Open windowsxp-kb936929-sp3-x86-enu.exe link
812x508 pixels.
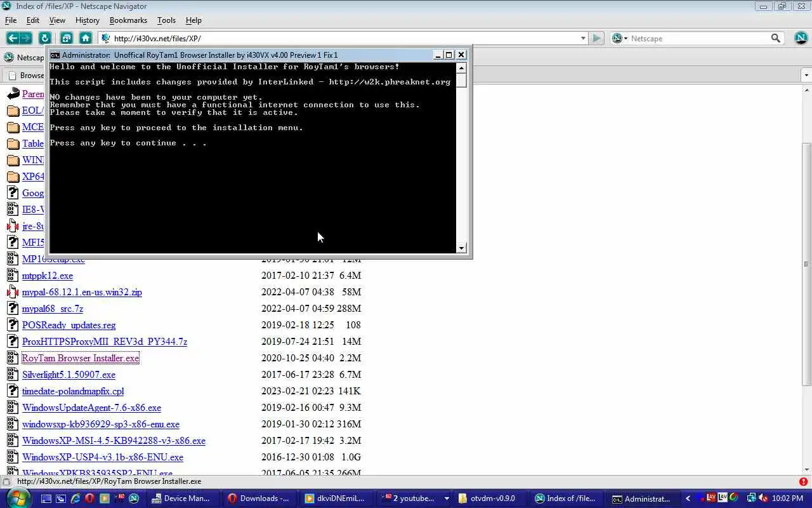click(101, 424)
